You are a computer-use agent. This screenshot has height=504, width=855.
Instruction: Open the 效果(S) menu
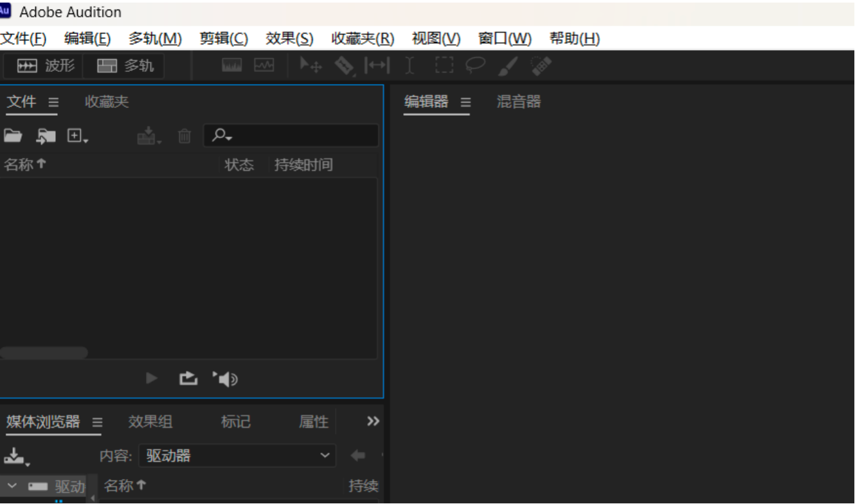[290, 39]
